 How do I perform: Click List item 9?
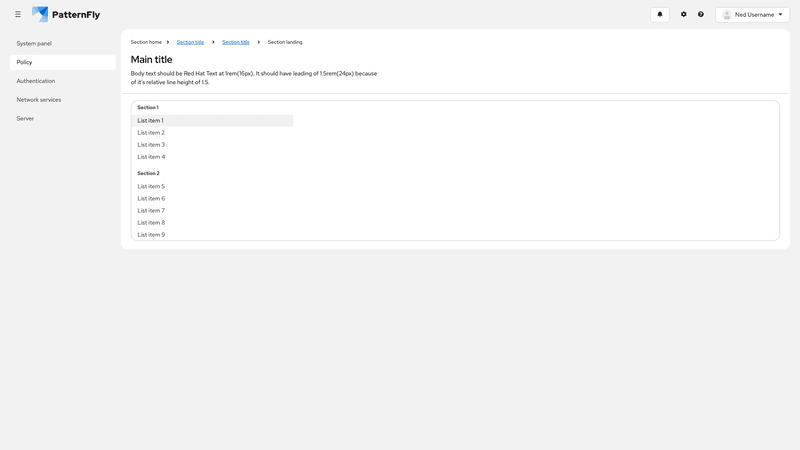pyautogui.click(x=151, y=235)
